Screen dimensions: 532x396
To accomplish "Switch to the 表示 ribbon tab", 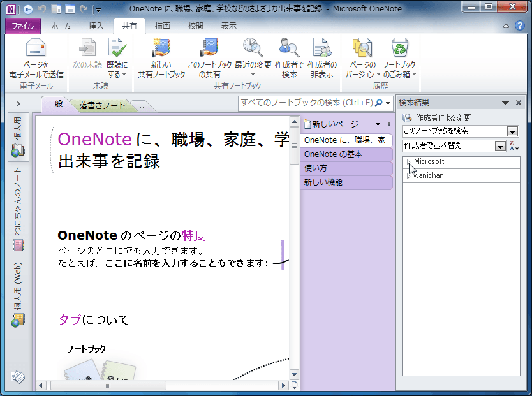I will click(228, 26).
